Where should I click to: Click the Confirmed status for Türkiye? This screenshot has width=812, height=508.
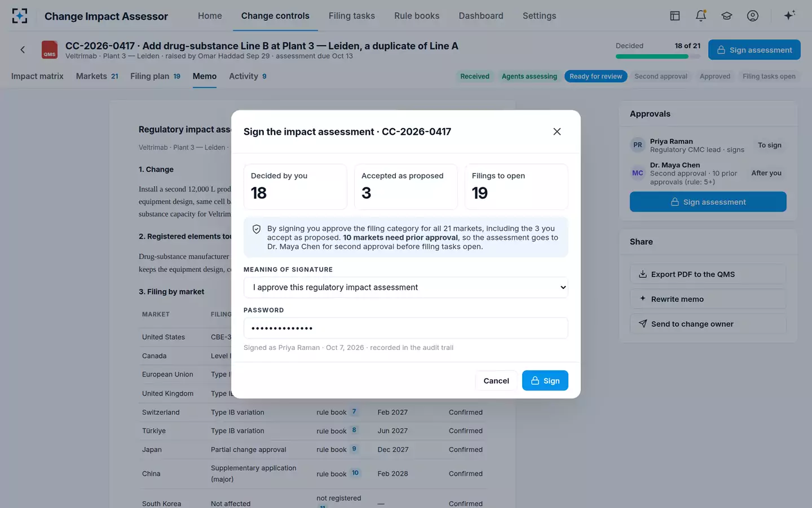tap(466, 431)
